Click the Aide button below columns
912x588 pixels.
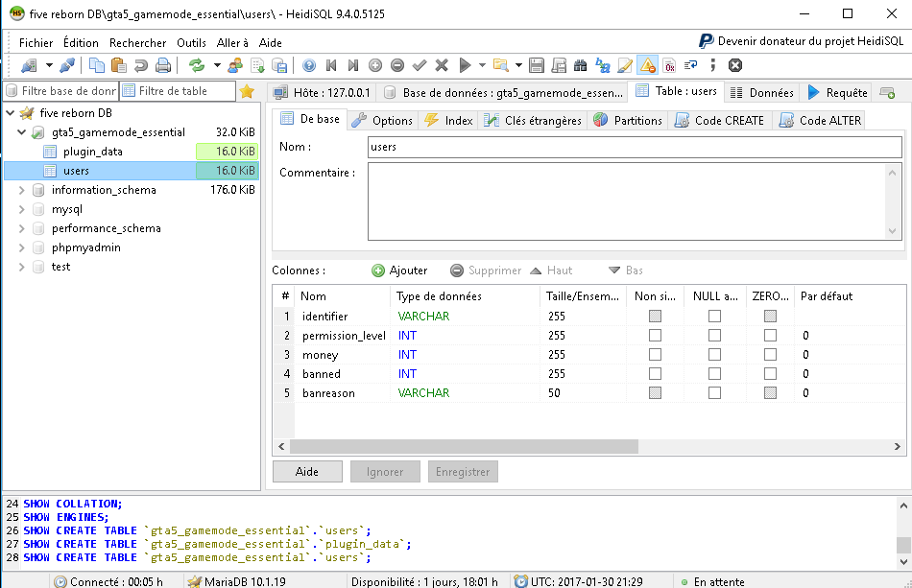coord(307,472)
